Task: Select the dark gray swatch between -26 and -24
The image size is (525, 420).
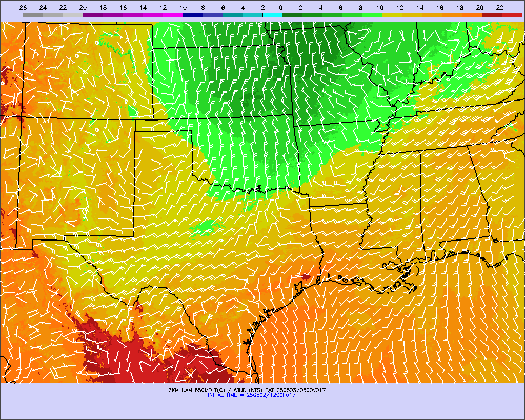Action: pos(33,15)
